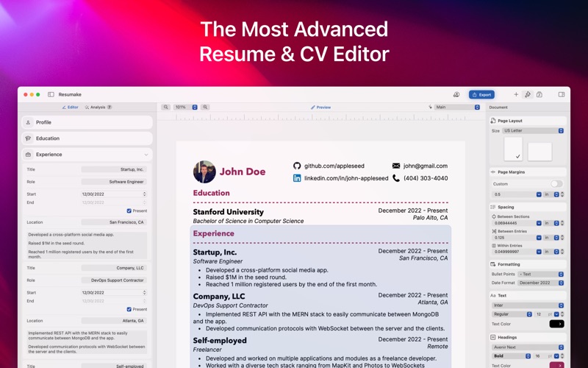Screen dimensions: 588x368
Task: Open the Inter font dropdown
Action: point(528,305)
